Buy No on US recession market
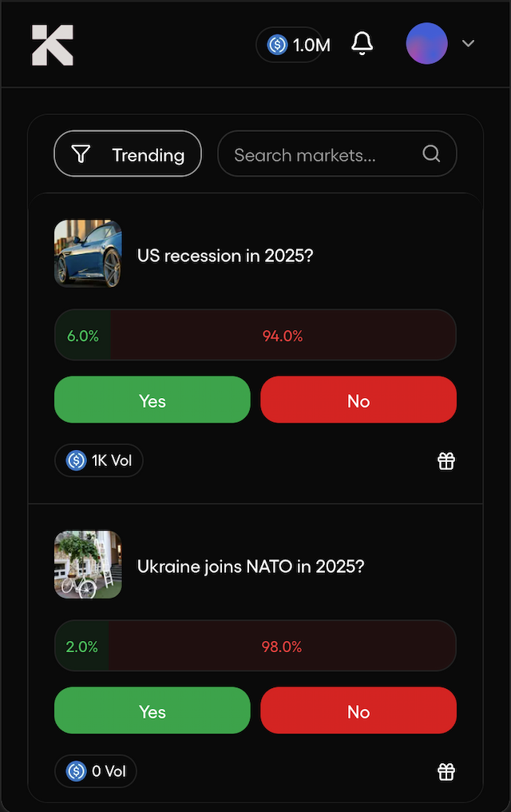 358,400
